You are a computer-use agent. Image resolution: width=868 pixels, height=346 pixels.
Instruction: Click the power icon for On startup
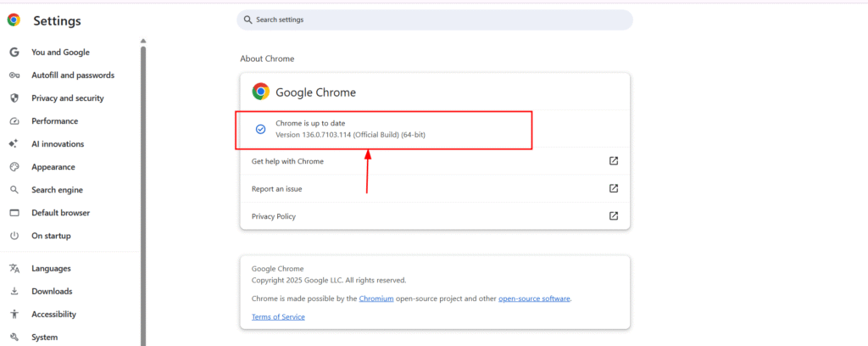14,236
